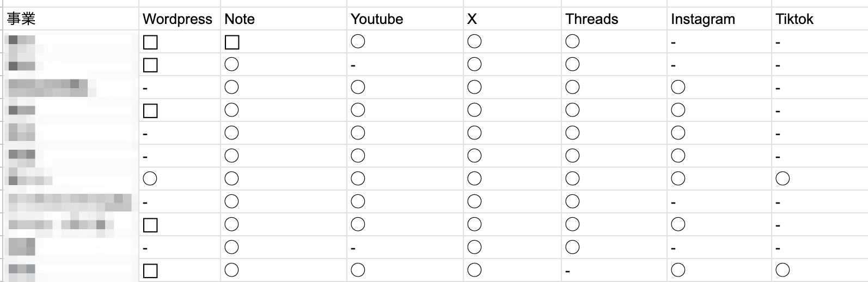The height and width of the screenshot is (282, 868).
Task: Click the 事業 header cell
Action: tap(71, 19)
